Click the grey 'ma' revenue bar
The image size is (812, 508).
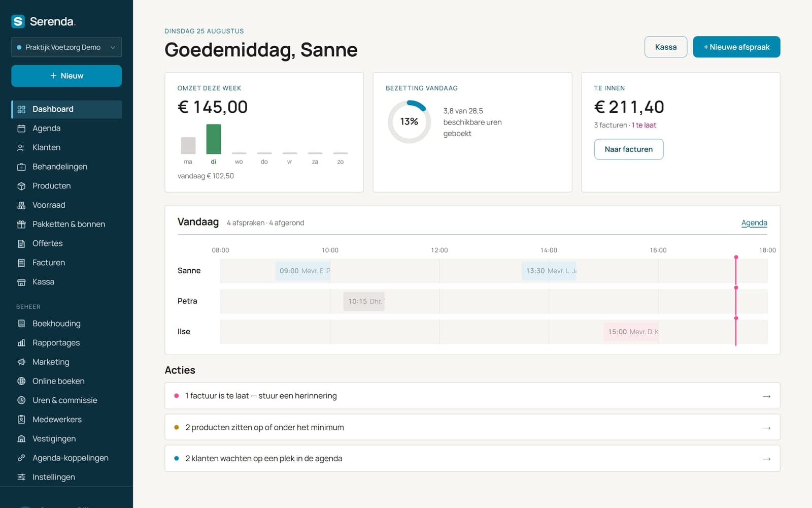[188, 145]
